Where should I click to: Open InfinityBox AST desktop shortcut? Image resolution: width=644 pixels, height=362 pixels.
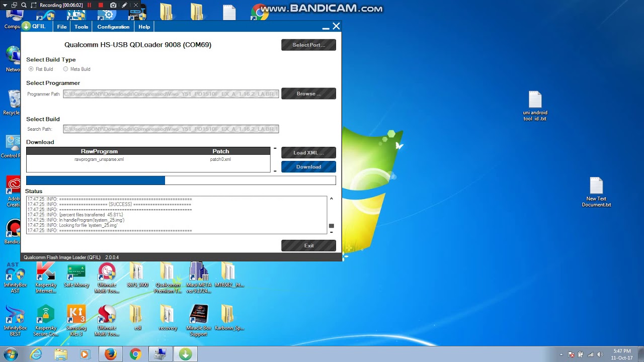click(x=15, y=278)
